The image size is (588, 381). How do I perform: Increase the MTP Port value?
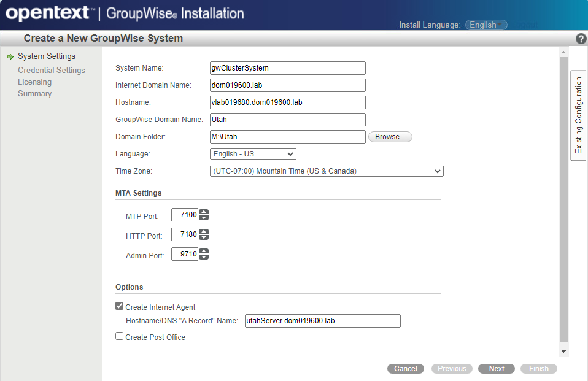pyautogui.click(x=204, y=212)
